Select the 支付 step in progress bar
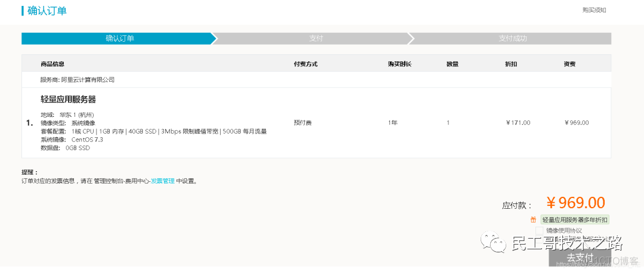Screen dimensions: 644x272 [315, 39]
